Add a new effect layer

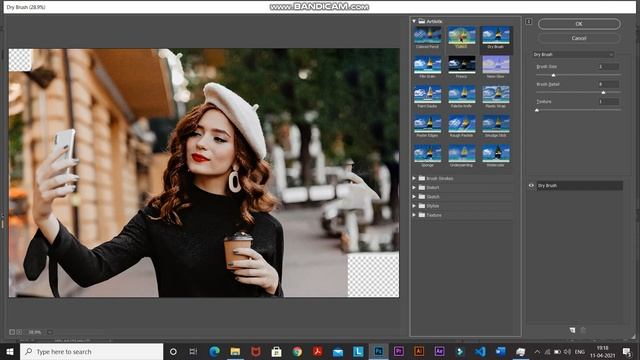[x=572, y=330]
